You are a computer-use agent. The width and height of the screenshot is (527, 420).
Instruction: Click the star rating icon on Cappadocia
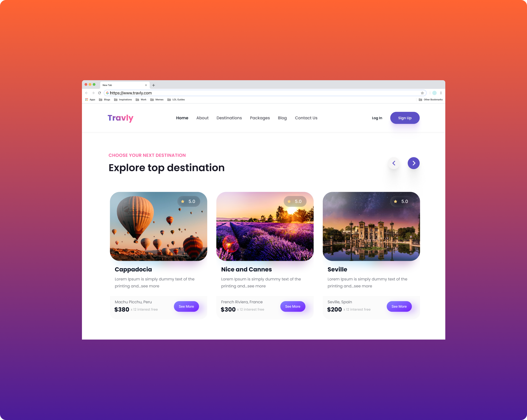click(183, 201)
